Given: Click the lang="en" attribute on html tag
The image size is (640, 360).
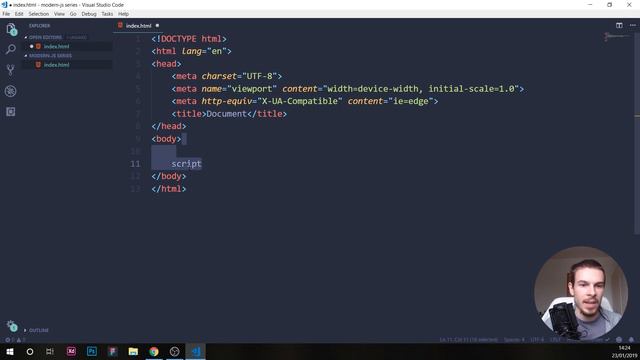Looking at the screenshot, I should coord(204,51).
